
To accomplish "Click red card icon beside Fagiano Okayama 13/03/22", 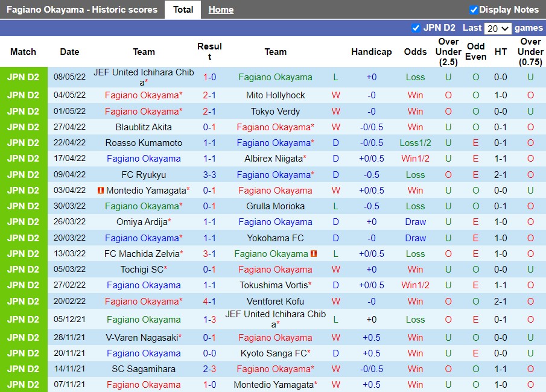I will [x=314, y=254].
